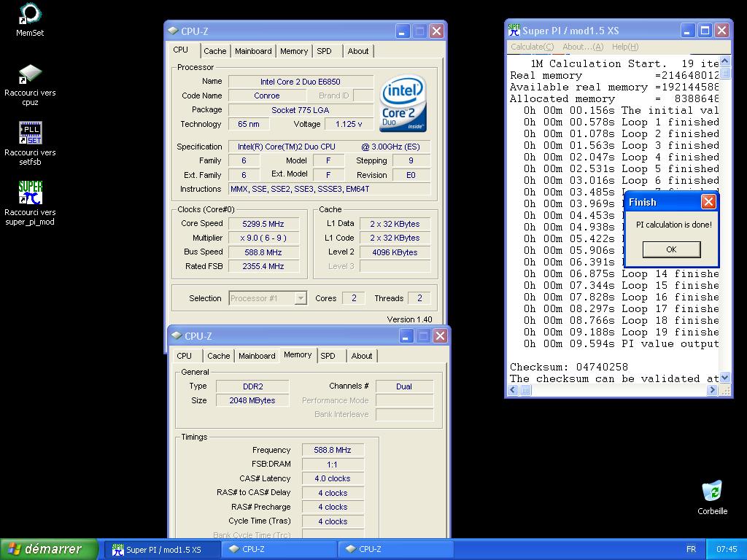
Task: Click the Checksum: 04740258 line
Action: 569,367
